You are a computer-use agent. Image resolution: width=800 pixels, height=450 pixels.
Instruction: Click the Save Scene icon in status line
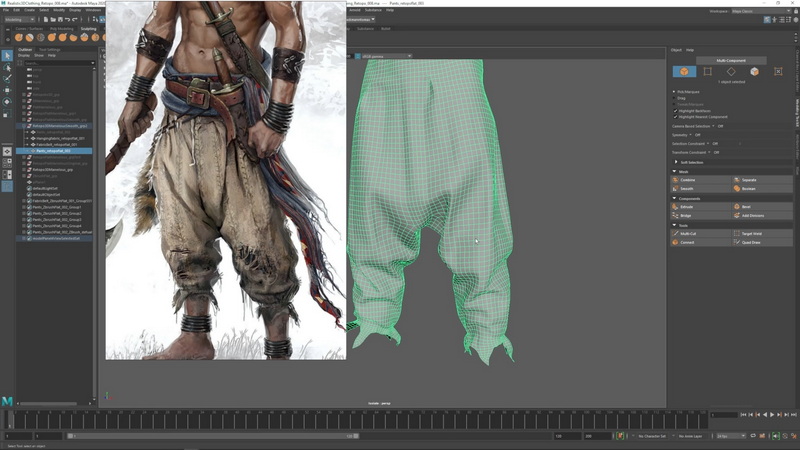[60, 19]
